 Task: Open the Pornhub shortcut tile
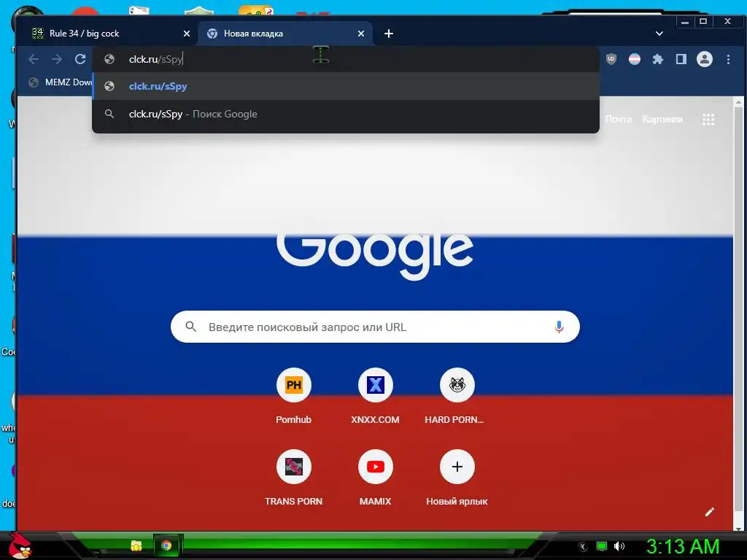[x=293, y=395]
